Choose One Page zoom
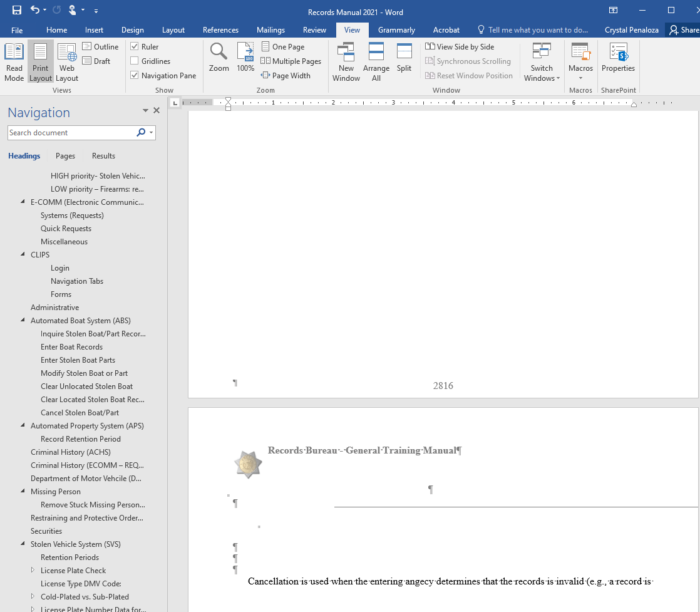Screen dimensions: 700x612 point(283,46)
